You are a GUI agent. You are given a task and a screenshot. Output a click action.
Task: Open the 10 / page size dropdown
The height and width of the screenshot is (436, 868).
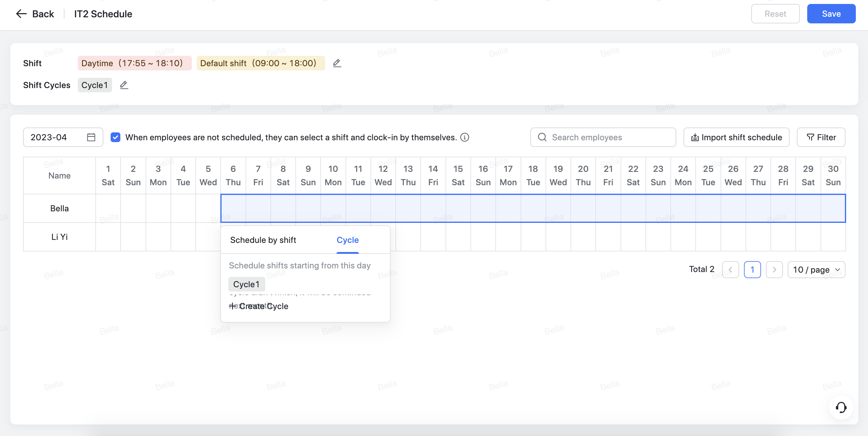click(x=816, y=269)
